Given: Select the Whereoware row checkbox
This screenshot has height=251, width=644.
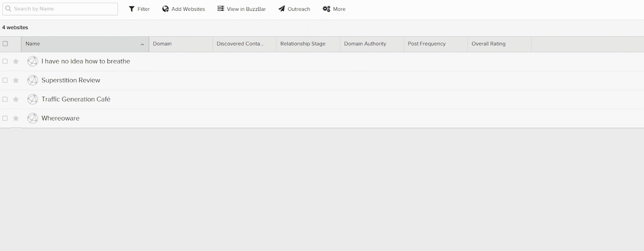Looking at the screenshot, I should (5, 118).
